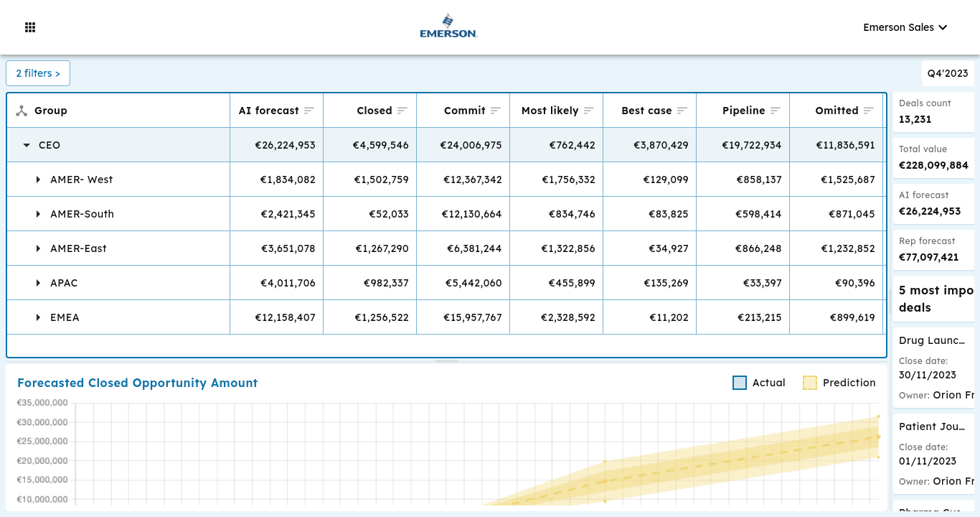Select the Q4'2023 period button
The width and height of the screenshot is (980, 517).
click(x=948, y=73)
